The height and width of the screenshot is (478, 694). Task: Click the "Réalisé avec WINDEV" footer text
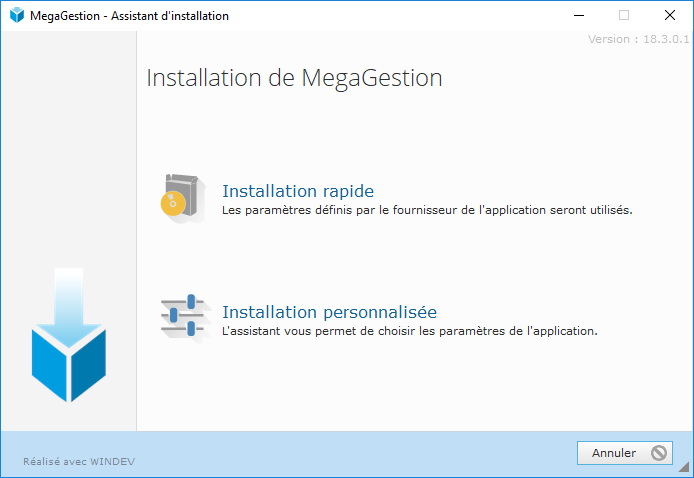click(79, 462)
